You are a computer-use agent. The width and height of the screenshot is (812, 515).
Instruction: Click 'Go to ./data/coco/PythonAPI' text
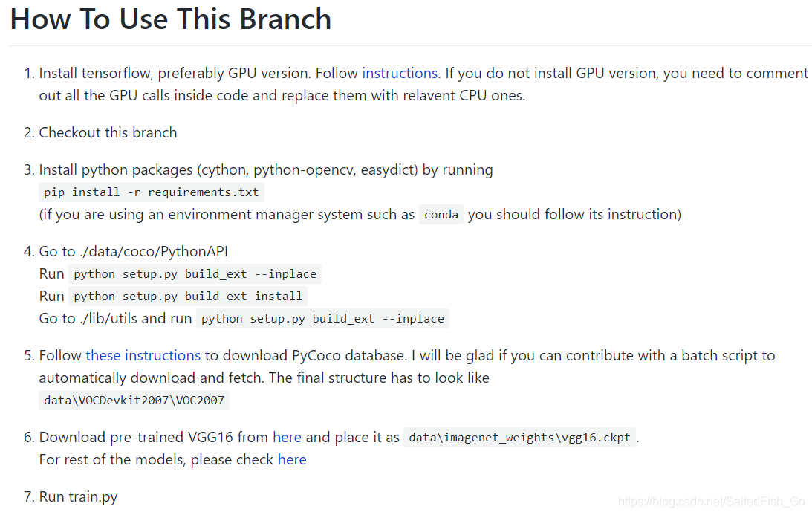point(133,252)
